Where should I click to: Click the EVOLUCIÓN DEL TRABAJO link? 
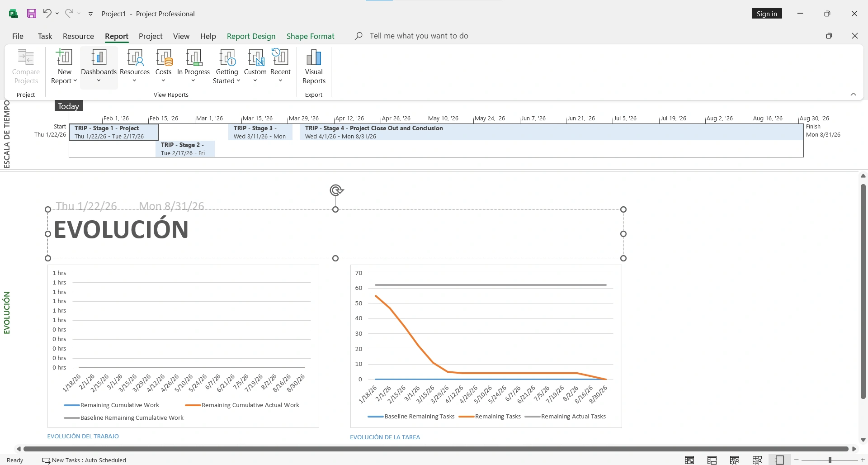pyautogui.click(x=83, y=436)
